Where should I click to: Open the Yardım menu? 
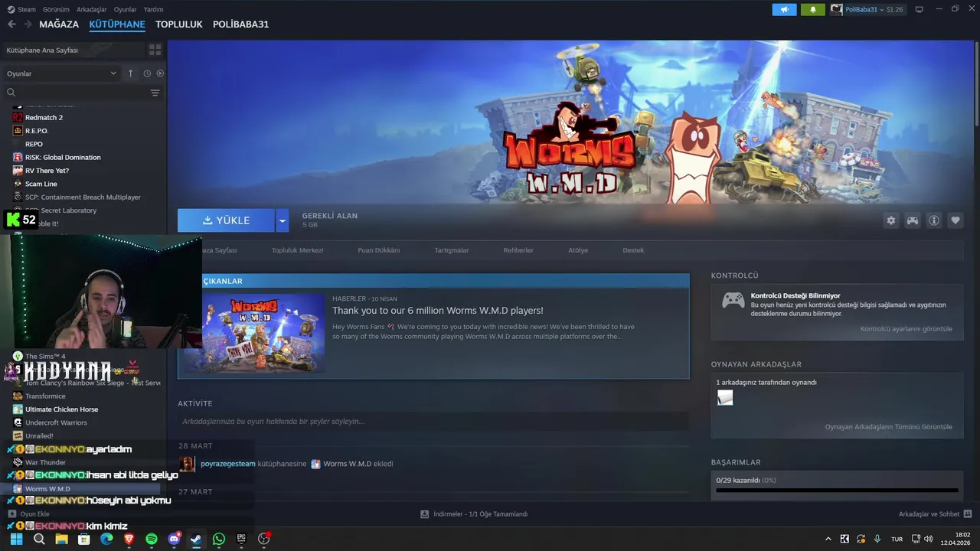(153, 9)
